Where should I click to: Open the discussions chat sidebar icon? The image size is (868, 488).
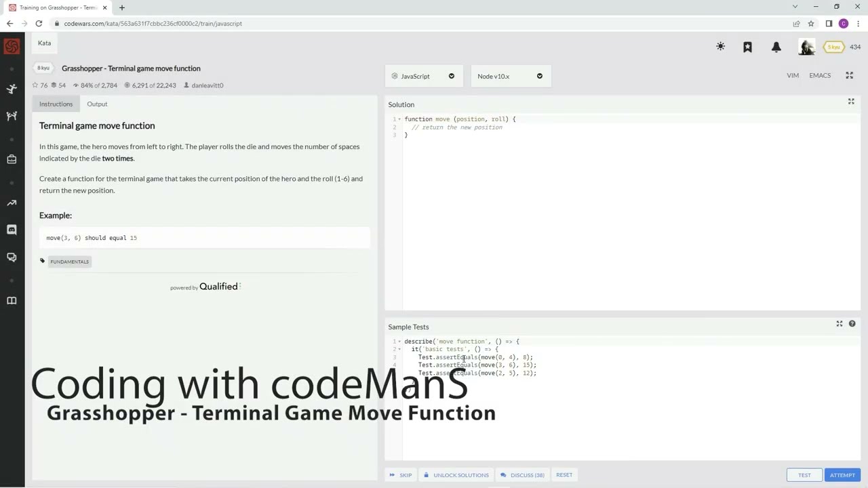[x=12, y=257]
